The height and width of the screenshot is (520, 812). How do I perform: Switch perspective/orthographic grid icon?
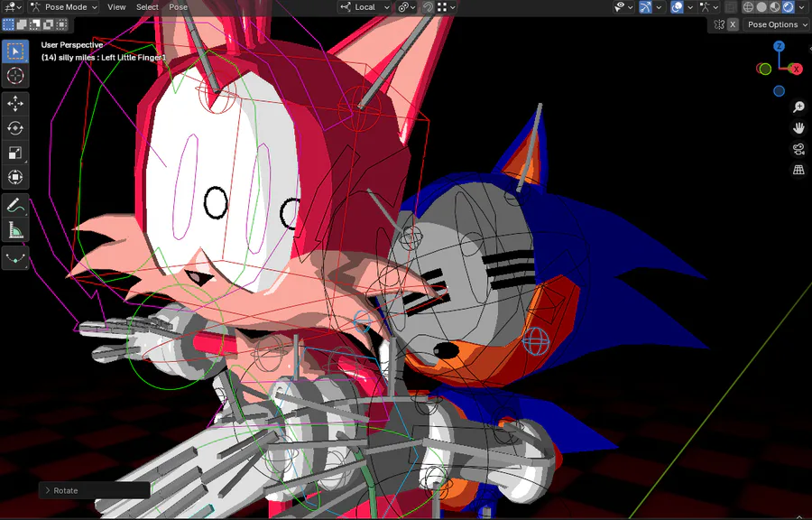coord(798,170)
